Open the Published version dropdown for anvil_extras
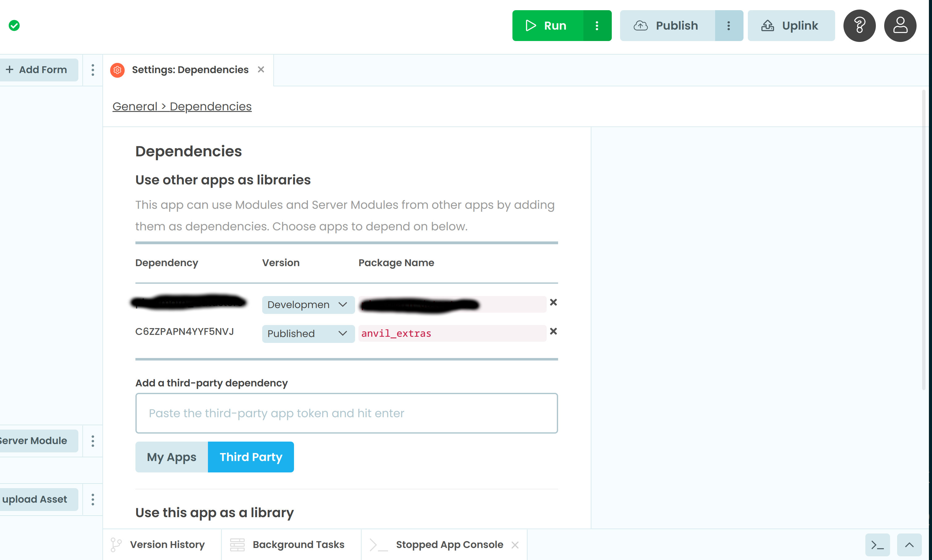 tap(308, 334)
